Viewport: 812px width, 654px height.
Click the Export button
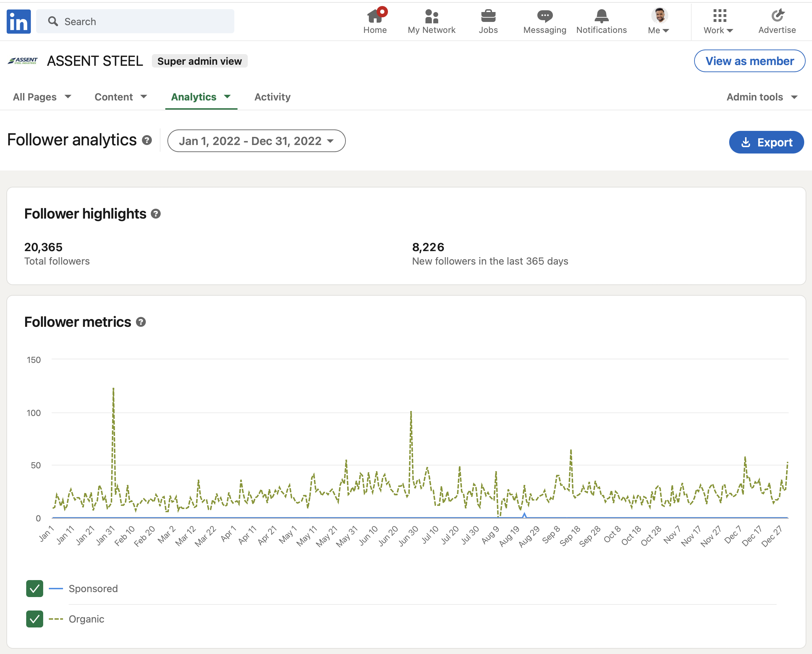click(766, 142)
